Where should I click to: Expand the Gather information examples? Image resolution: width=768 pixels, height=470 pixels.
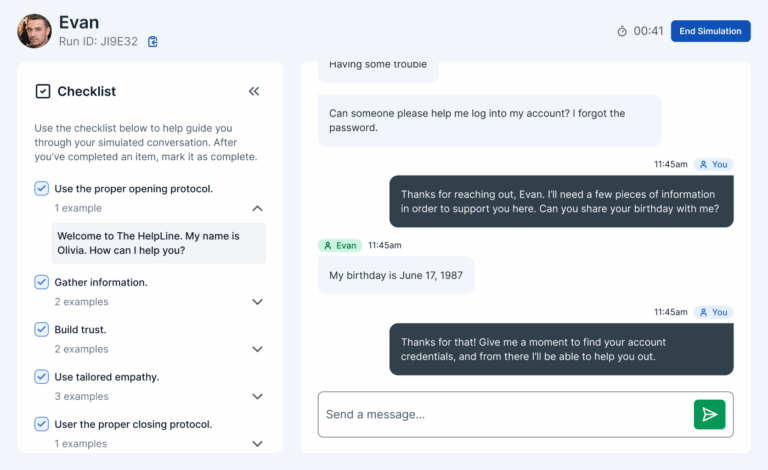[x=257, y=302]
